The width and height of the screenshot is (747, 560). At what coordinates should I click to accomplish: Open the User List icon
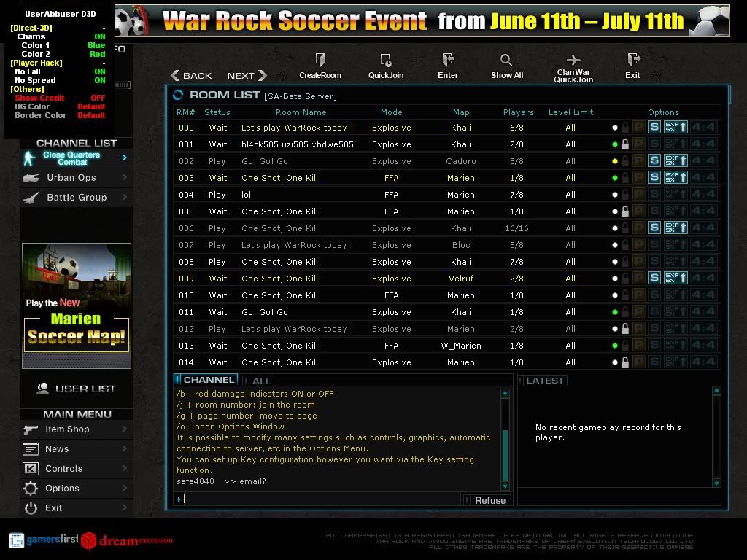[x=43, y=389]
